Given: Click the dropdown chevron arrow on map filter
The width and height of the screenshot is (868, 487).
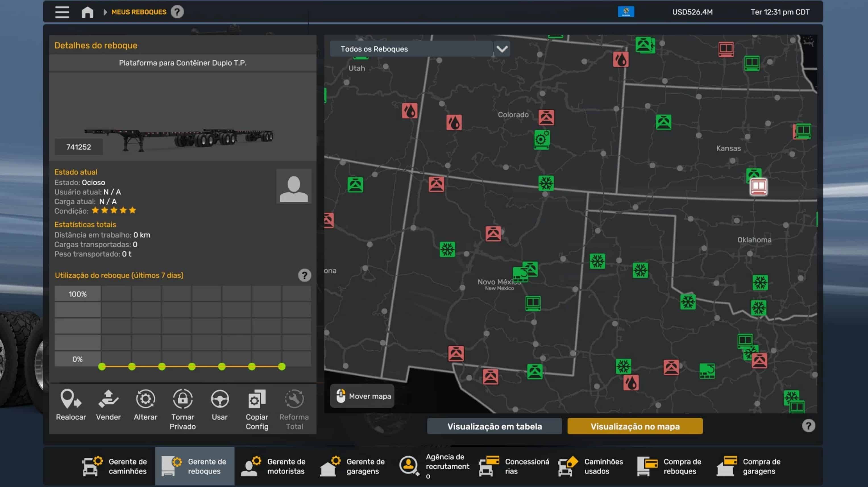Looking at the screenshot, I should coord(502,49).
